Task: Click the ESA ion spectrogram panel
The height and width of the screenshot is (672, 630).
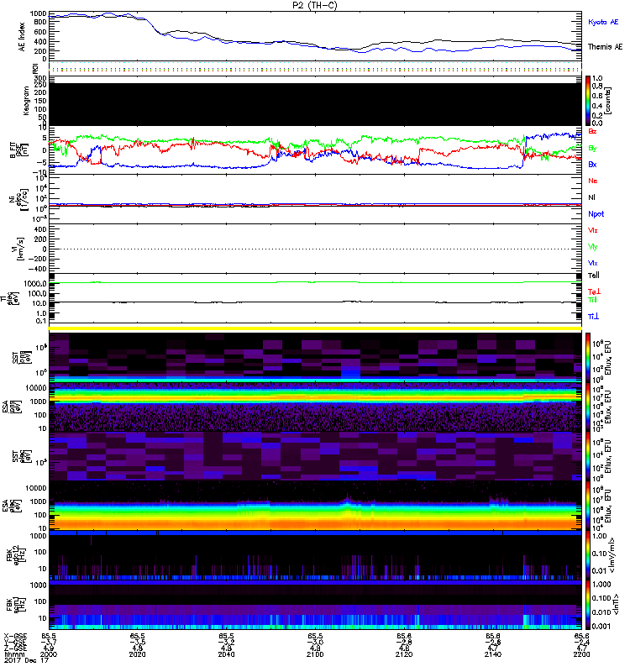Action: (x=315, y=407)
